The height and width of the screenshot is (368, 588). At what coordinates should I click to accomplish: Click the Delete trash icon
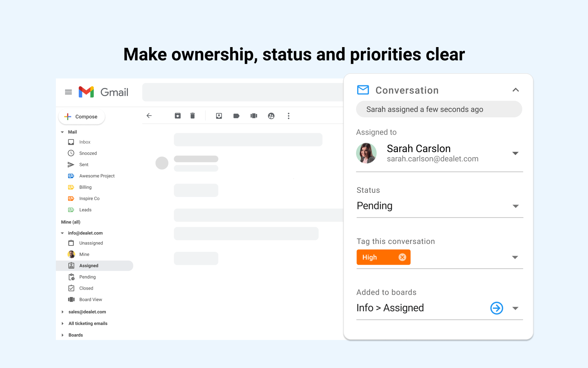click(193, 115)
